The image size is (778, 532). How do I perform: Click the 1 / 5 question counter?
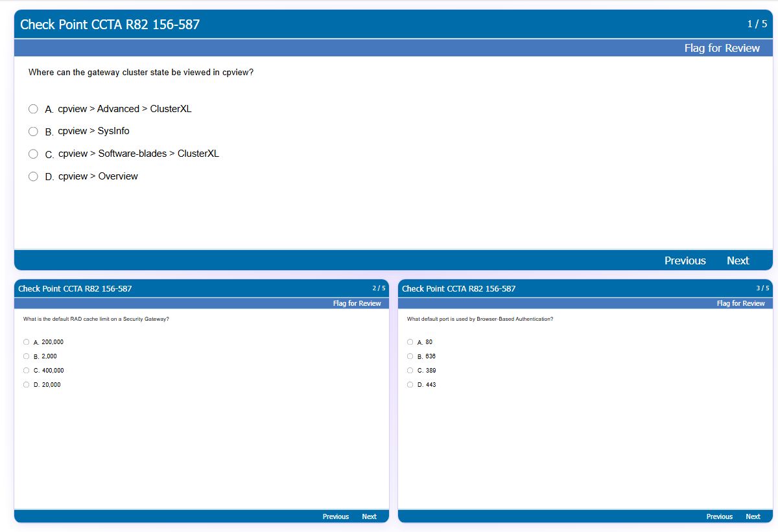pos(757,24)
